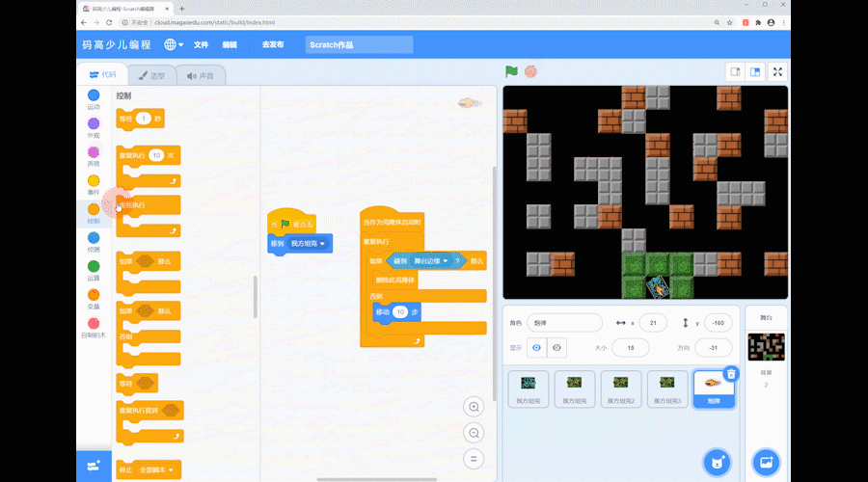Select the 事件 events block category
Screen dimensions: 868x482
pos(94,185)
